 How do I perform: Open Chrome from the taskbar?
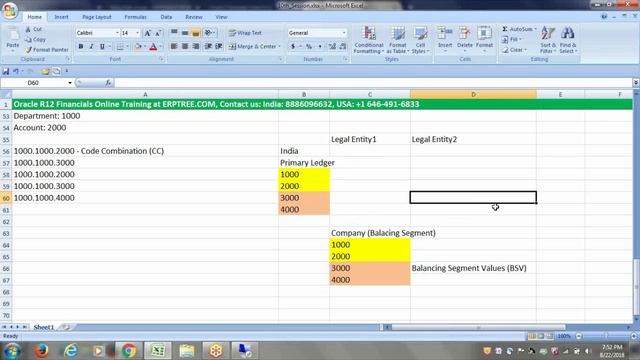tap(129, 351)
